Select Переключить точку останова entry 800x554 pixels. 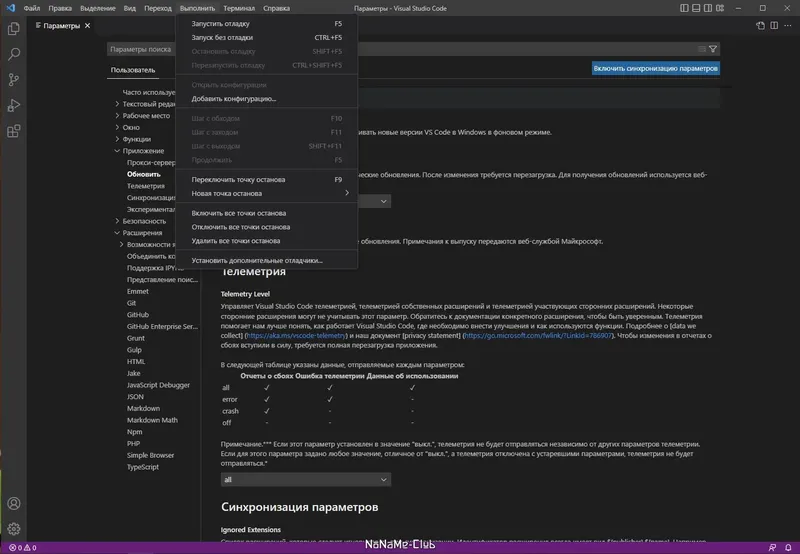pyautogui.click(x=266, y=180)
